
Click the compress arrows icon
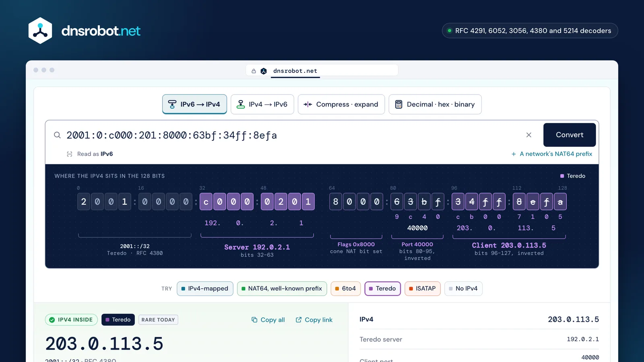[x=308, y=104]
